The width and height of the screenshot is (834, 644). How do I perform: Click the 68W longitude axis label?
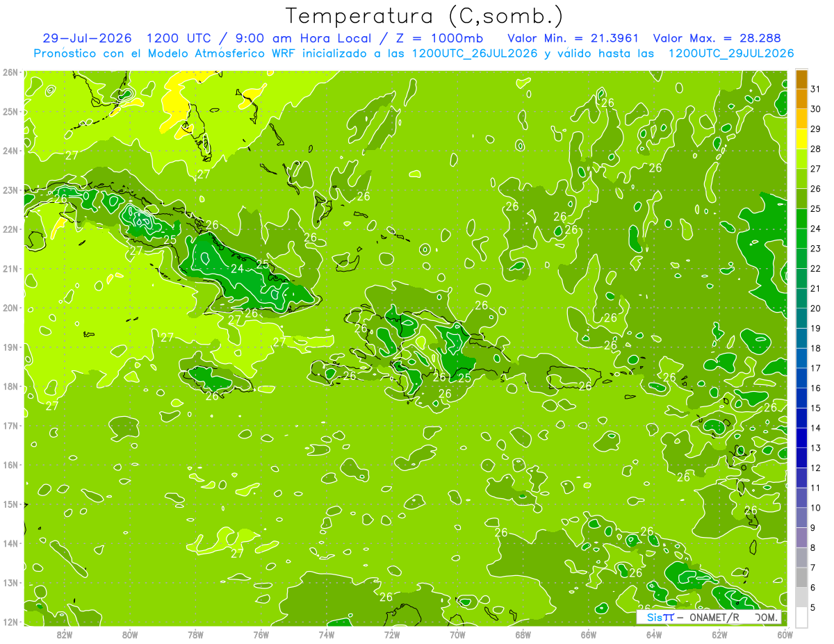coord(523,634)
